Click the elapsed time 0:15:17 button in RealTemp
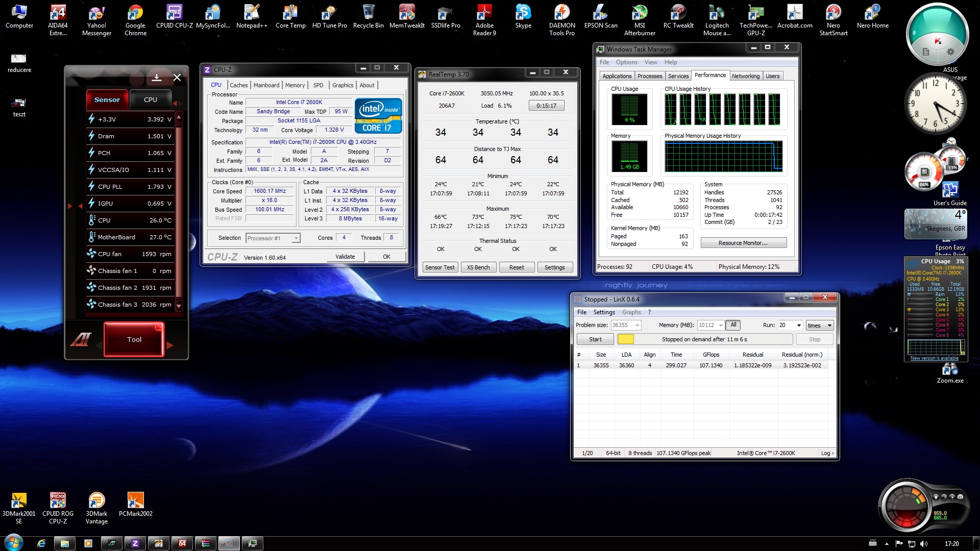Viewport: 980px width, 551px height. (x=546, y=106)
